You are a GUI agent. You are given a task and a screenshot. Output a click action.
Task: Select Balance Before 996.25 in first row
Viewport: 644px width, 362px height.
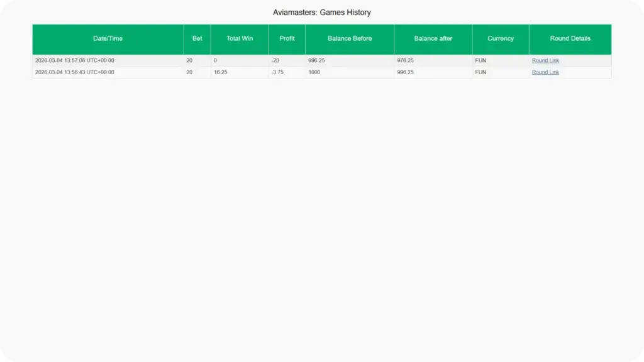pyautogui.click(x=316, y=60)
